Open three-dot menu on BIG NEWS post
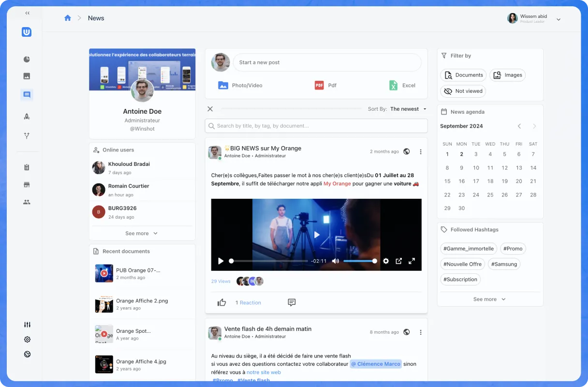The width and height of the screenshot is (588, 387). pyautogui.click(x=421, y=151)
